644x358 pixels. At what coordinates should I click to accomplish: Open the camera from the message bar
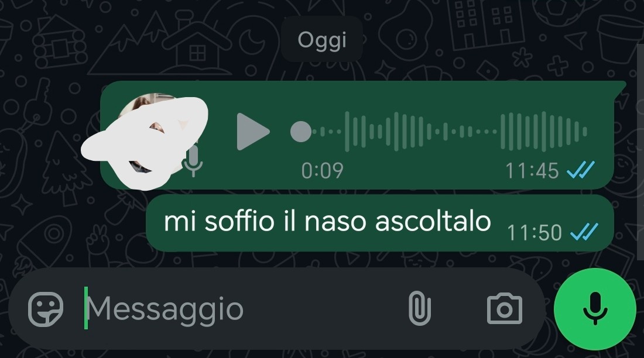click(504, 309)
